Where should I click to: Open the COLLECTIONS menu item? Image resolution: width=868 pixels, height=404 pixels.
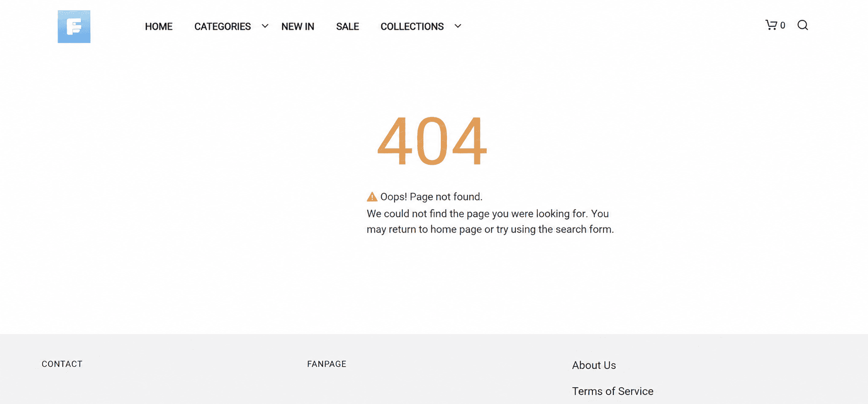point(412,26)
